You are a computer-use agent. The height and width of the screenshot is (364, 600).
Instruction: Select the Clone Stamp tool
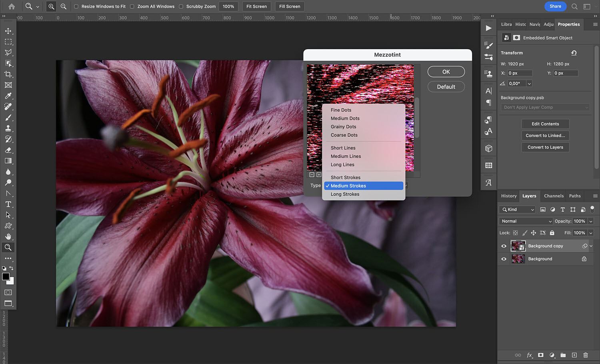pyautogui.click(x=8, y=128)
